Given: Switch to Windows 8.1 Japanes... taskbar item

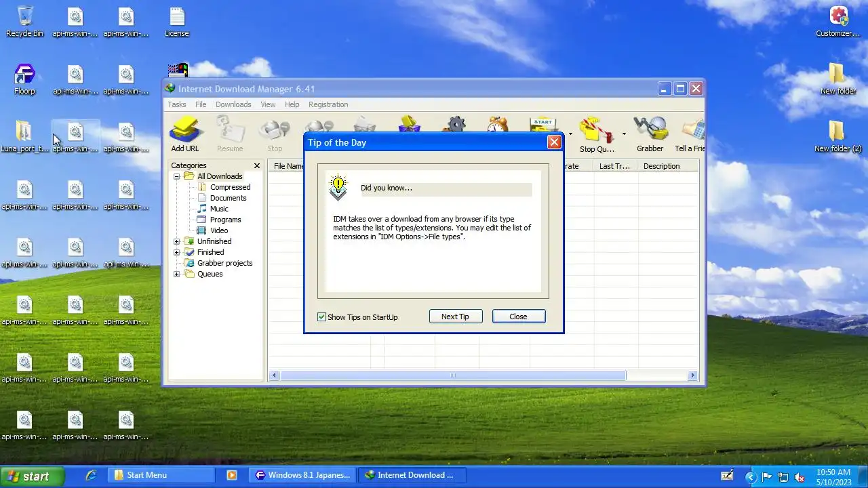Looking at the screenshot, I should pyautogui.click(x=302, y=475).
